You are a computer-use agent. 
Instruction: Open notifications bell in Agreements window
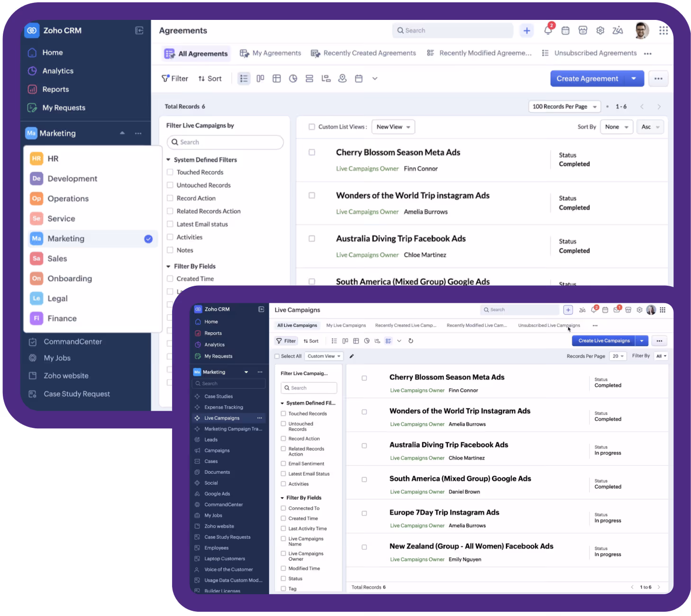tap(548, 30)
